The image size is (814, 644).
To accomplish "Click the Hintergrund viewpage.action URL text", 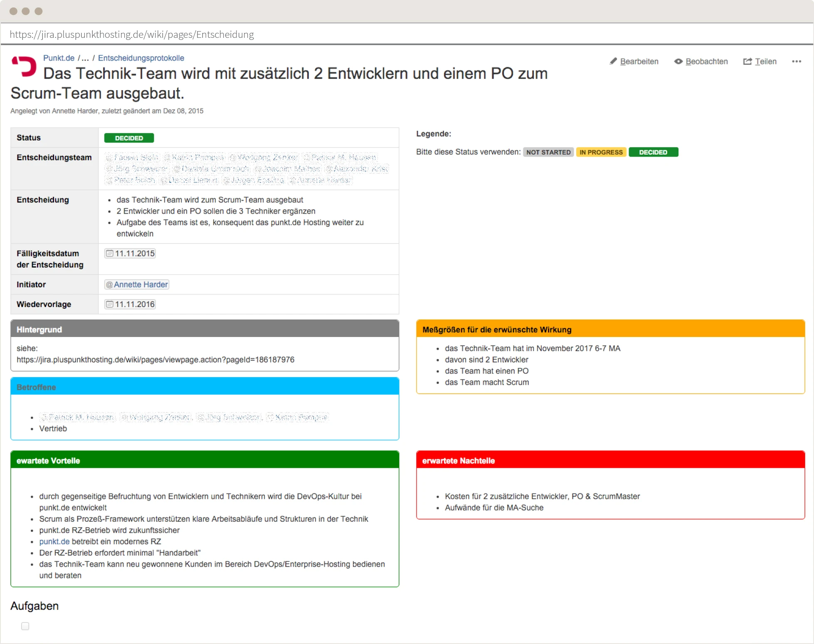I will tap(155, 360).
